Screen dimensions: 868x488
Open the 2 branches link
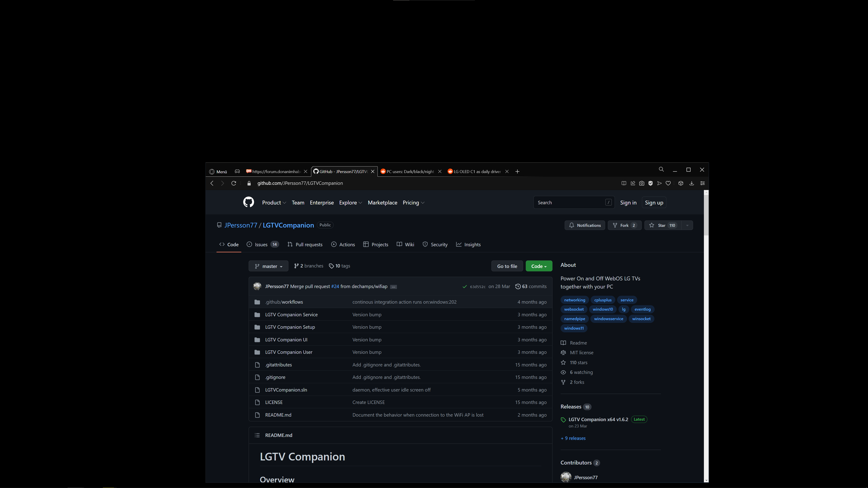point(309,266)
